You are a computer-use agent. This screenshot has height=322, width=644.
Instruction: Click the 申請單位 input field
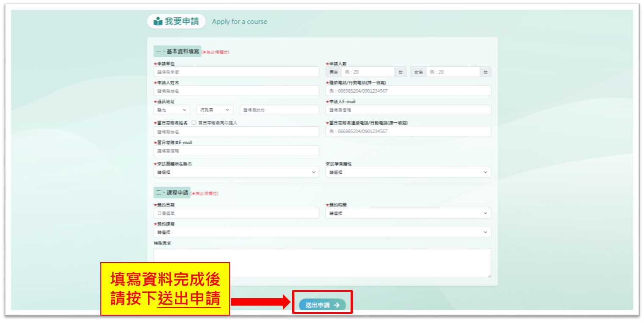[236, 72]
